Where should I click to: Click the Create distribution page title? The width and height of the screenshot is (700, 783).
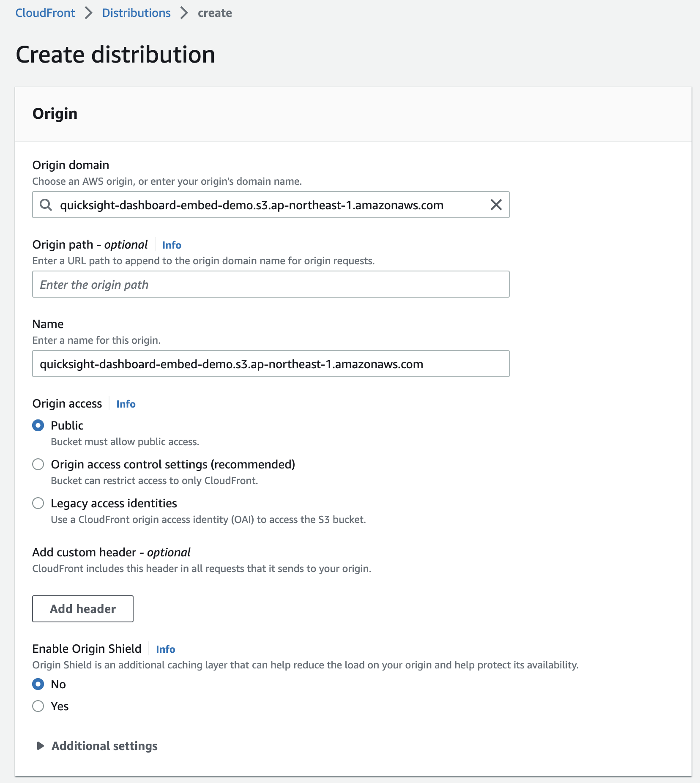115,55
